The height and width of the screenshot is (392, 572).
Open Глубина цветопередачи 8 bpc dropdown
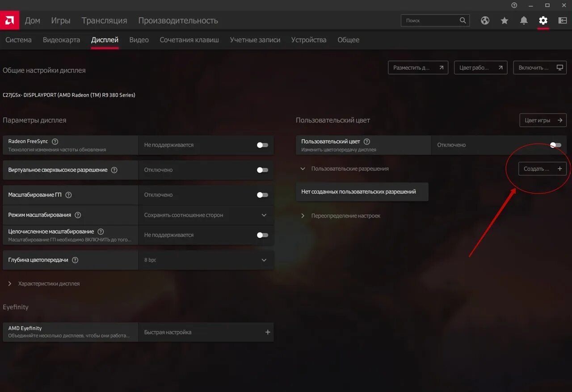(x=206, y=260)
